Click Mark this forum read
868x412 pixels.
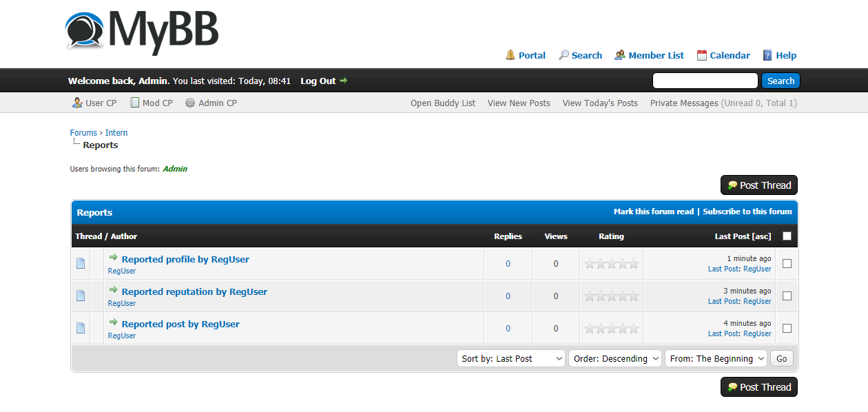(654, 212)
